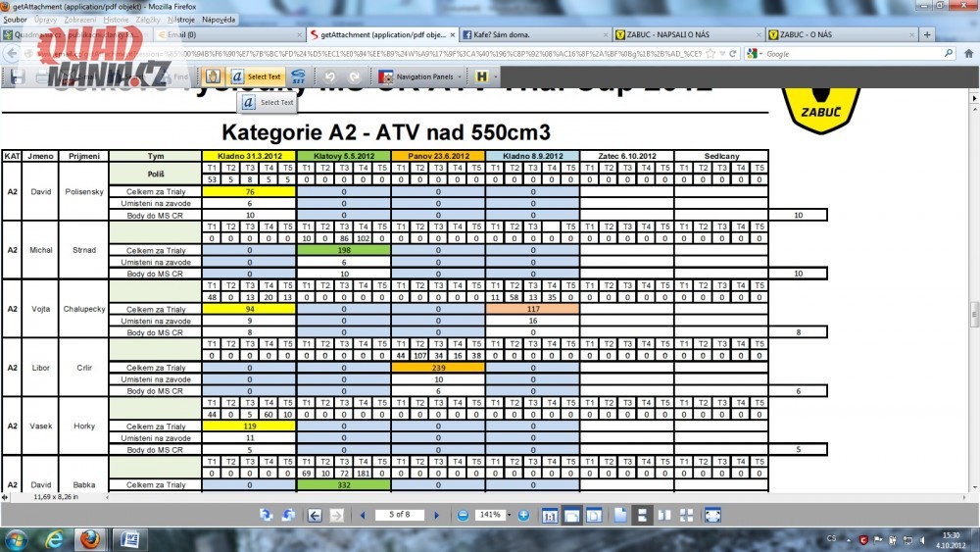
Task: Open the Úpravy menu
Action: point(46,20)
